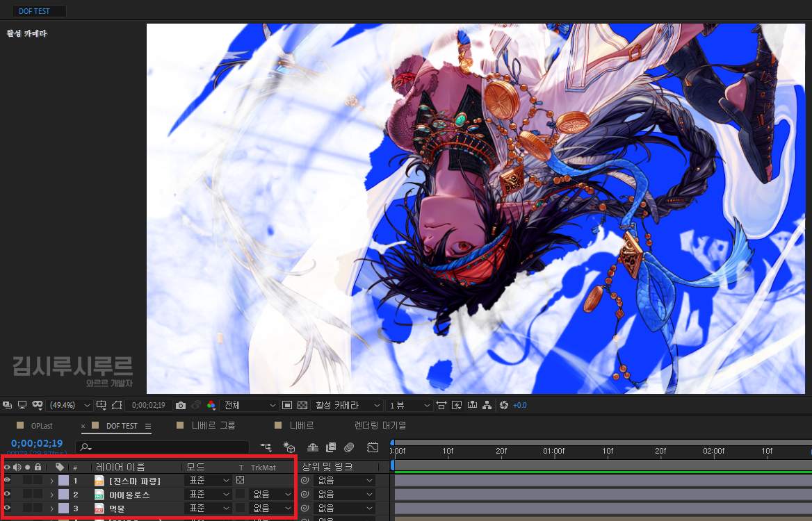Switch to the 니베르 tab
Screen dimensions: 812x521
click(x=302, y=425)
